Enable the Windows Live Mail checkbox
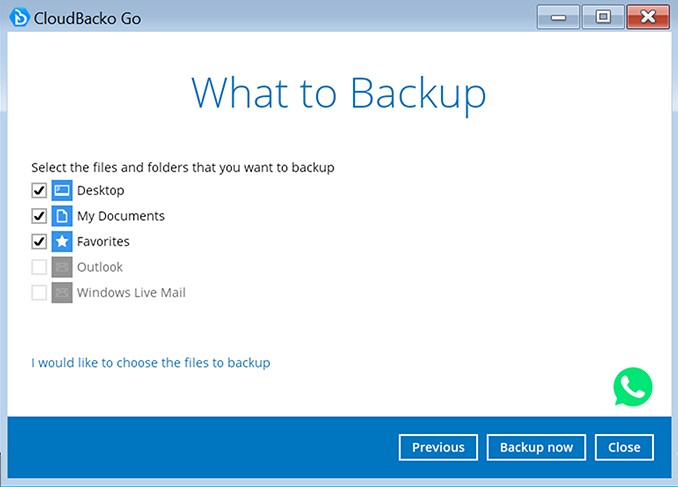The image size is (678, 487). click(39, 293)
